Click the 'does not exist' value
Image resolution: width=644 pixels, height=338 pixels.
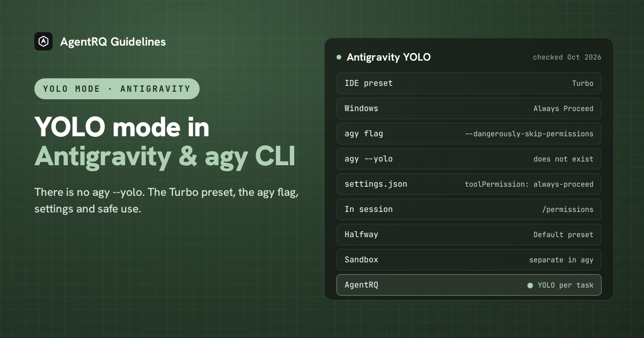(x=563, y=159)
